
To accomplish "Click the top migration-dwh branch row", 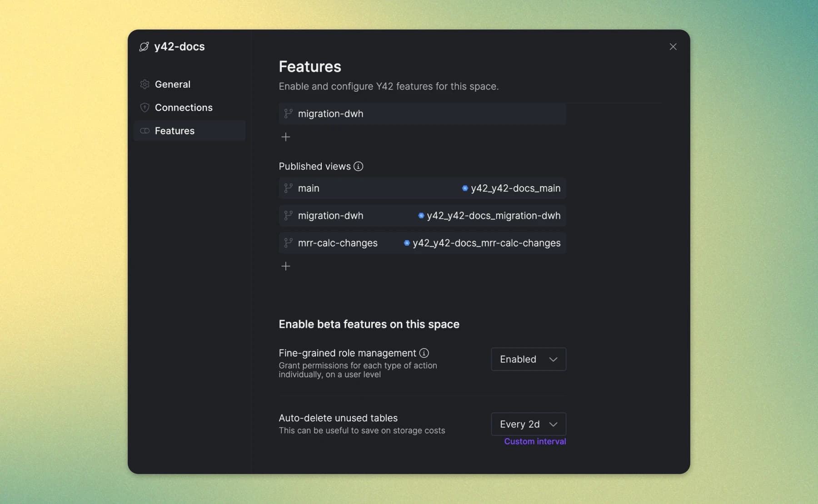I will coord(422,114).
